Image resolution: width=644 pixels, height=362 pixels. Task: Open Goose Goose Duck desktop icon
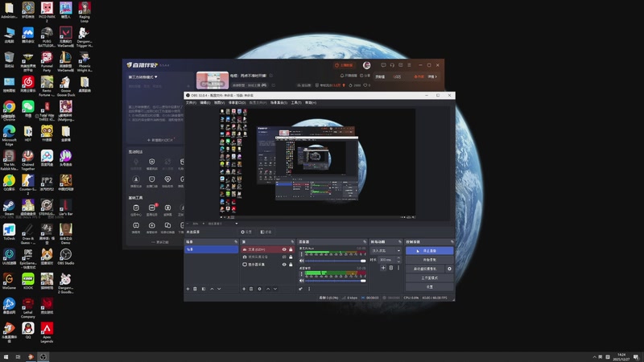66,86
